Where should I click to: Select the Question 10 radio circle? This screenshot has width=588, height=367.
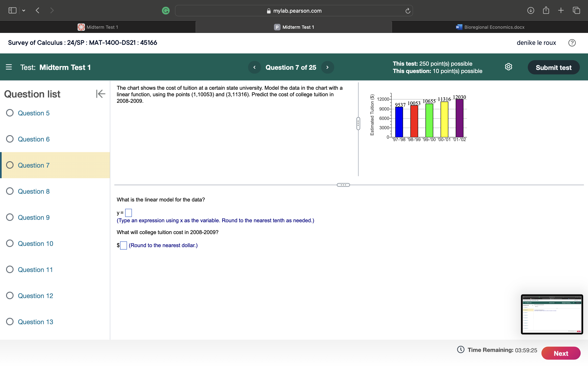[10, 243]
